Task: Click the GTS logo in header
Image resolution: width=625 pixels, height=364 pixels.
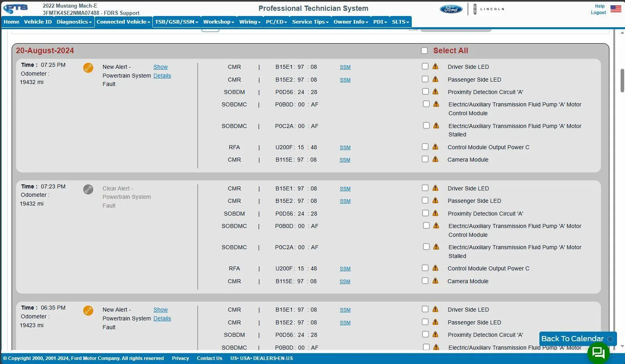Action: click(x=16, y=8)
